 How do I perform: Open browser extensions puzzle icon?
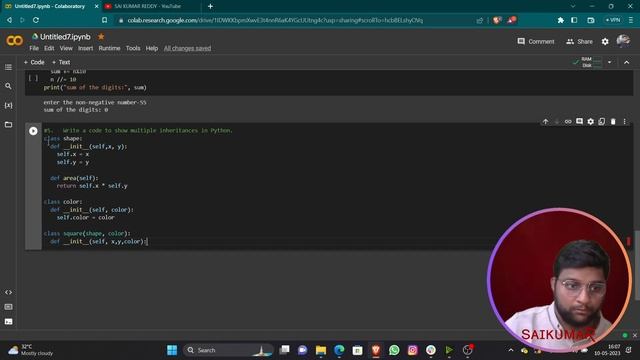(x=560, y=20)
